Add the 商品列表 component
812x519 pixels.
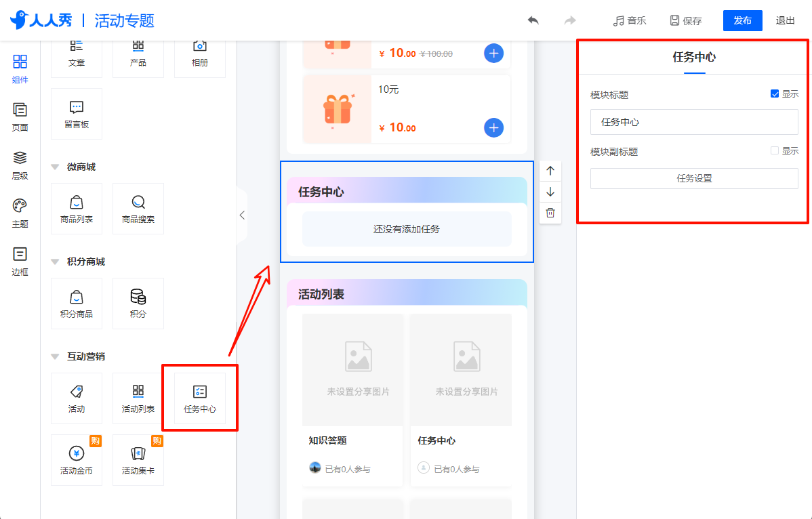coord(77,209)
